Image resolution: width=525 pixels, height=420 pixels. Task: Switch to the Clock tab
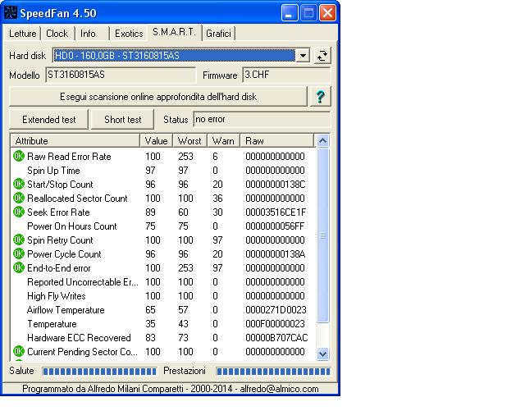(x=57, y=34)
